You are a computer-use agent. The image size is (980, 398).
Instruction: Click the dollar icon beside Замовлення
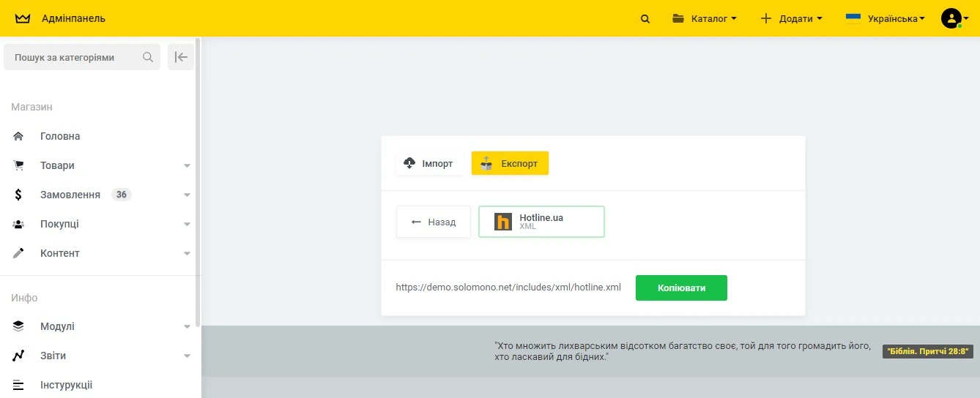pyautogui.click(x=18, y=195)
